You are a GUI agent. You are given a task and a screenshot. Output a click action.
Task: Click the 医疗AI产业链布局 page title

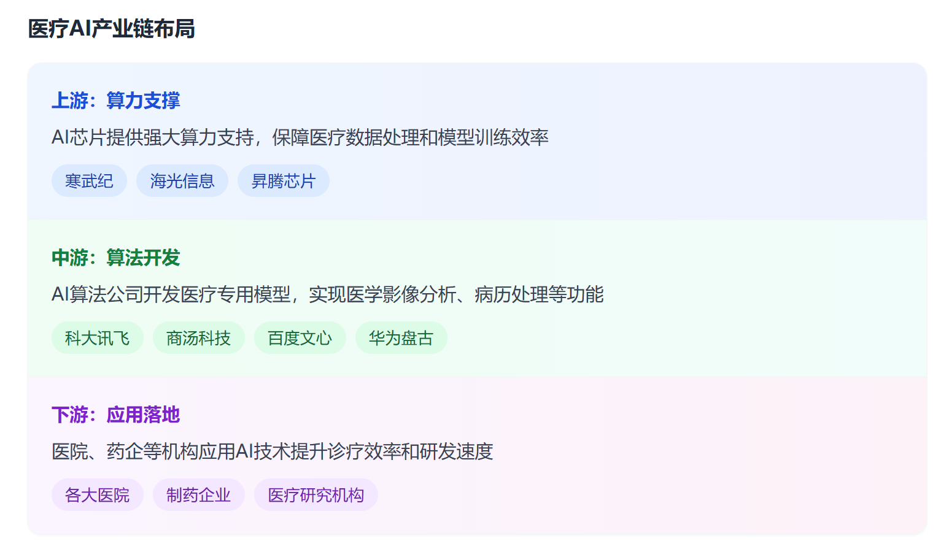coord(111,29)
